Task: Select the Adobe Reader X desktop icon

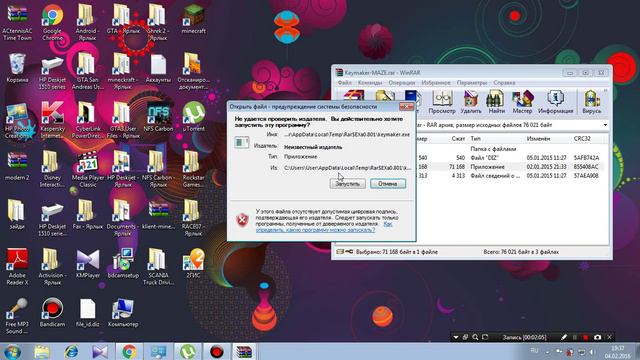Action: (17, 267)
